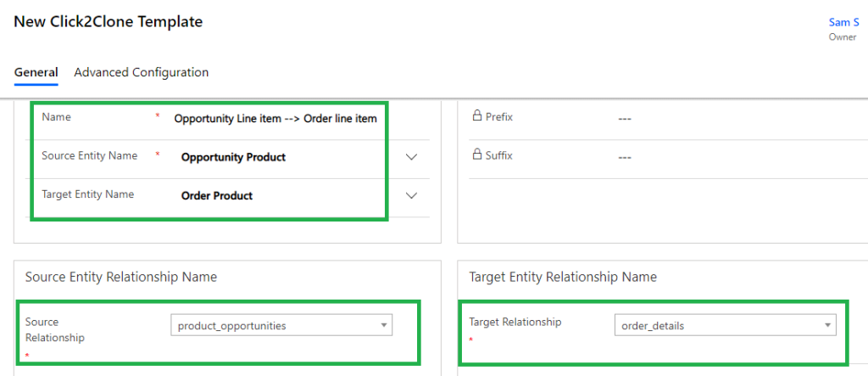Viewport: 868px width, 376px height.
Task: Click the Target Entity Name label
Action: [x=87, y=194]
